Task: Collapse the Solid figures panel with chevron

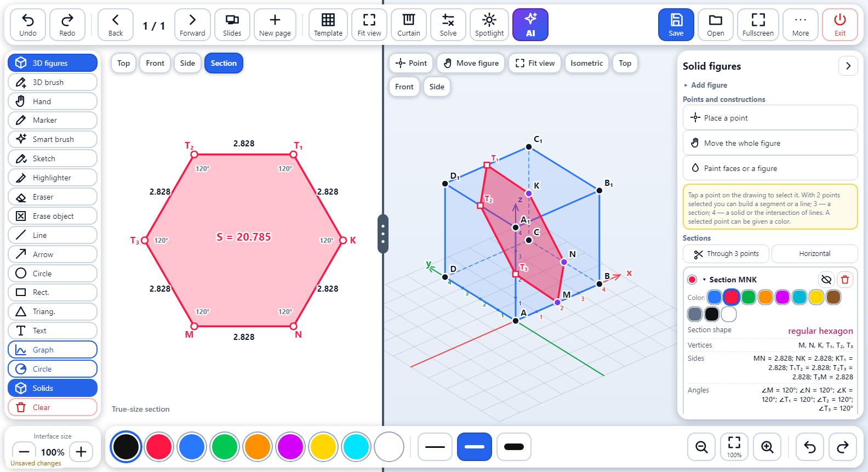Action: (848, 66)
